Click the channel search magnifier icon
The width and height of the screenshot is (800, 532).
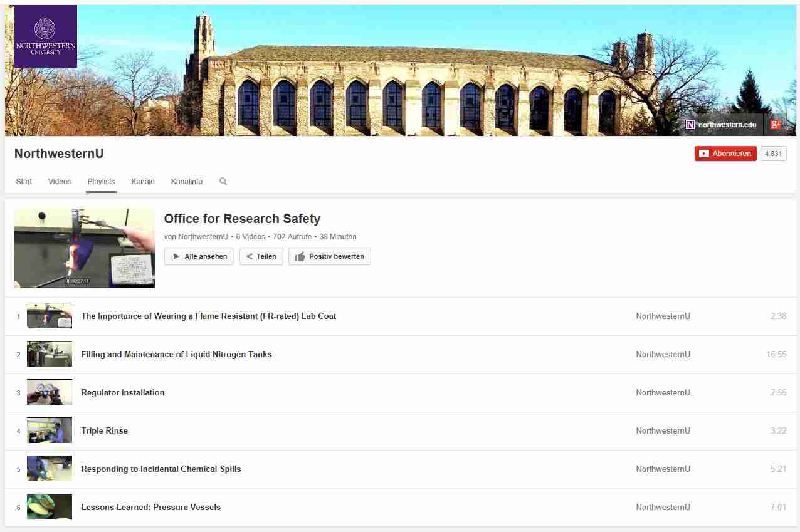tap(223, 182)
